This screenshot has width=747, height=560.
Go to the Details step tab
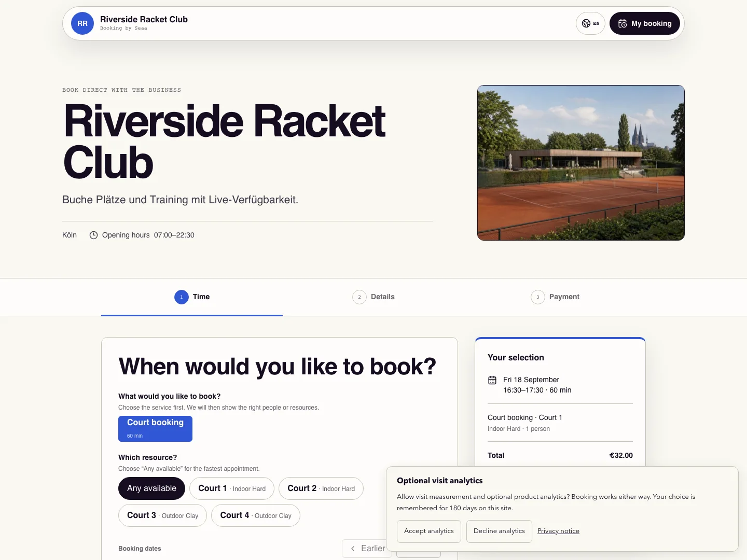pyautogui.click(x=374, y=297)
